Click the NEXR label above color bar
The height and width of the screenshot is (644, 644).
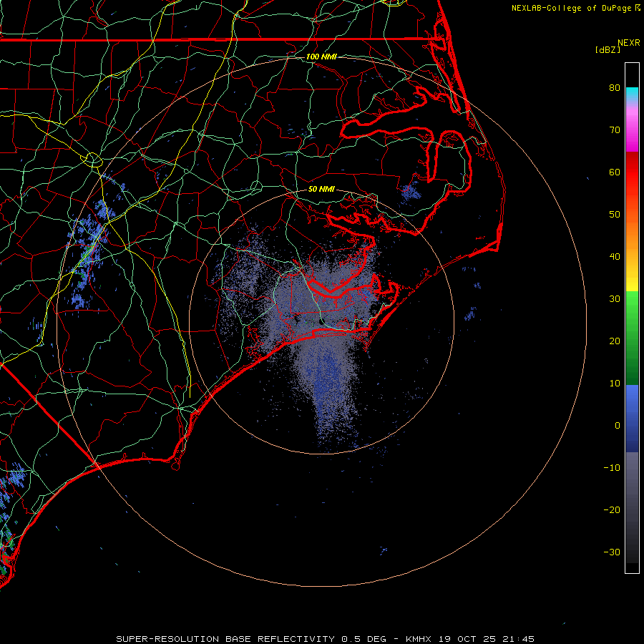[x=629, y=43]
